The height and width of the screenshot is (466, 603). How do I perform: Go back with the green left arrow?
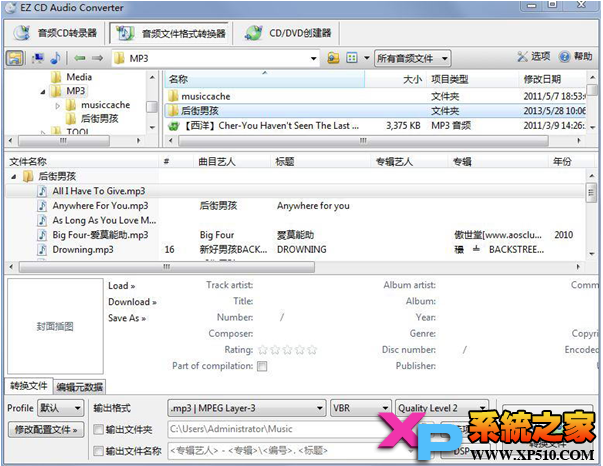point(80,58)
